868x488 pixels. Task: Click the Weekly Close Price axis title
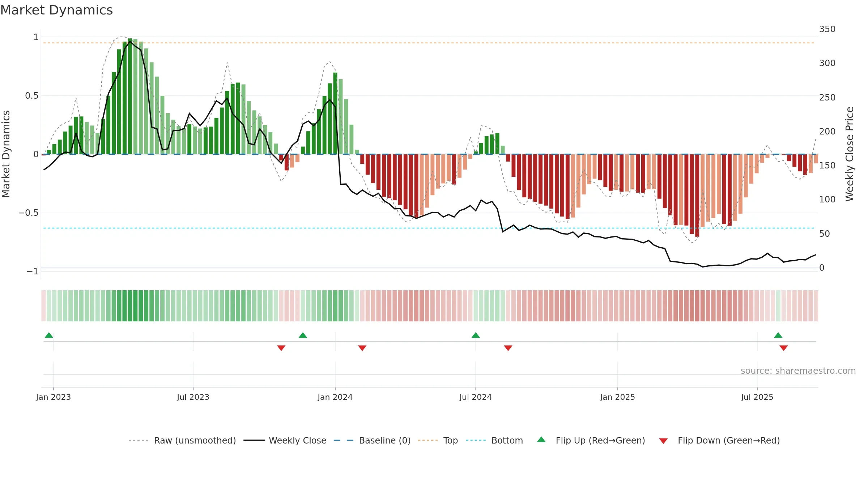pos(850,154)
